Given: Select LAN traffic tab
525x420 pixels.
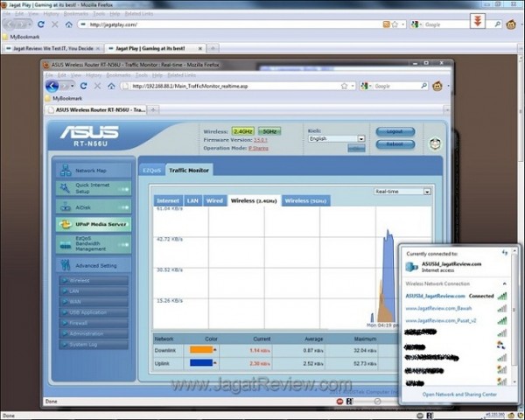Looking at the screenshot, I should point(192,200).
